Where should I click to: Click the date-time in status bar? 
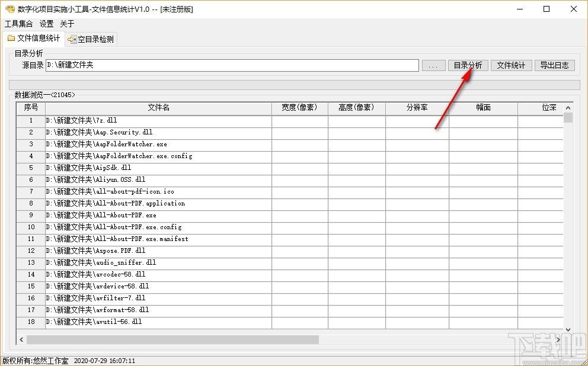[x=104, y=361]
